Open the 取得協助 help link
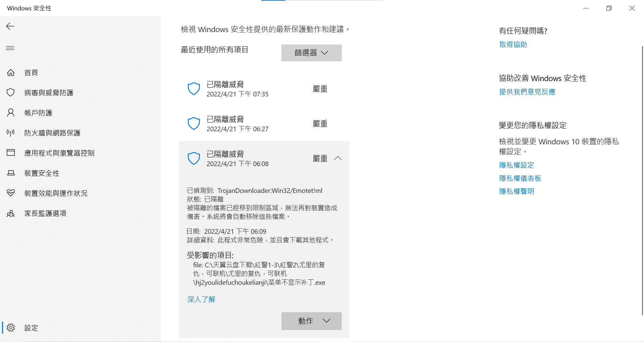Image resolution: width=644 pixels, height=342 pixels. point(513,45)
